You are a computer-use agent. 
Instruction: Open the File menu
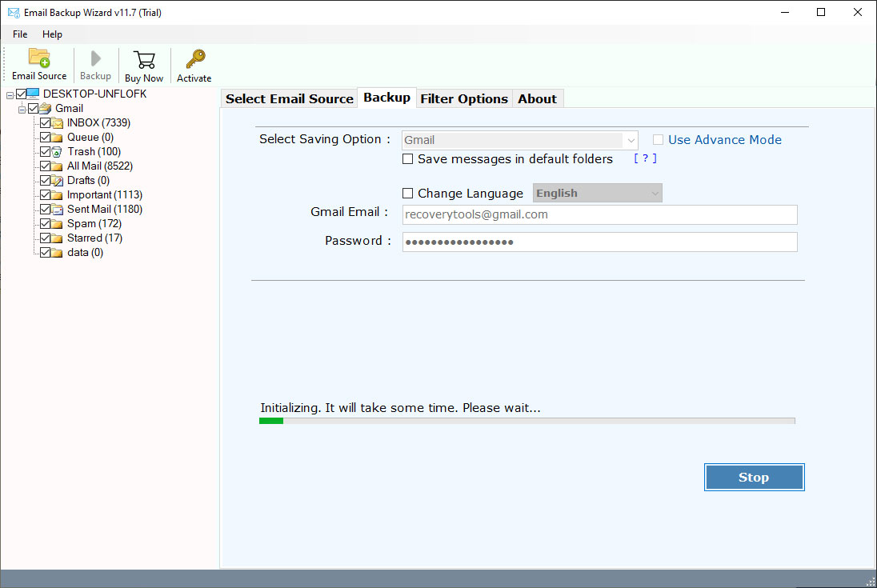(20, 34)
